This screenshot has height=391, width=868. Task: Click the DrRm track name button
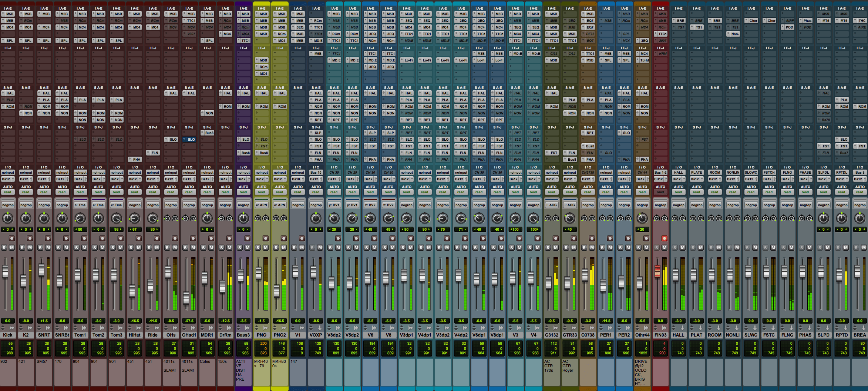pos(226,334)
